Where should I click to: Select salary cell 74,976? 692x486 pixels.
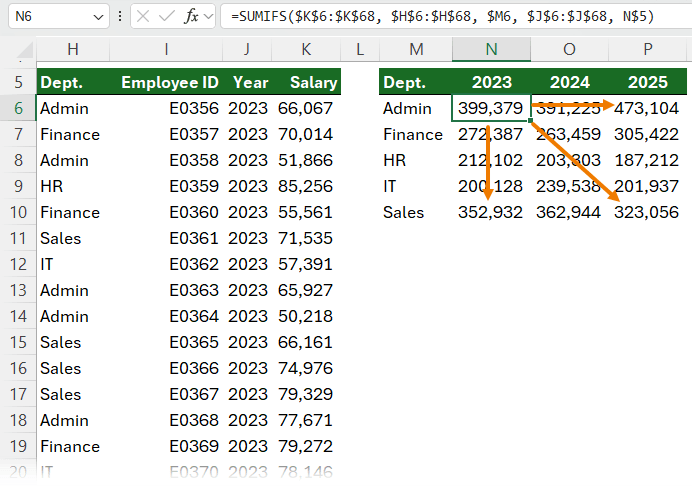pyautogui.click(x=306, y=368)
